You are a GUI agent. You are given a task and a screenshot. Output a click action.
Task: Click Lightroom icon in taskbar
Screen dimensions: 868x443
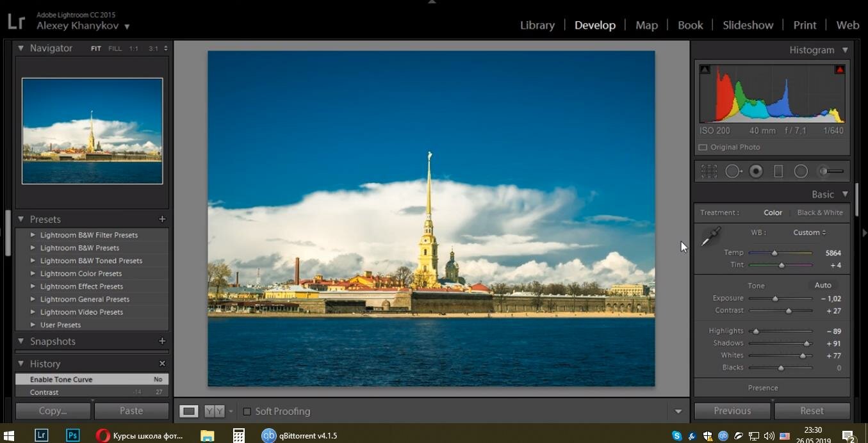(x=41, y=435)
